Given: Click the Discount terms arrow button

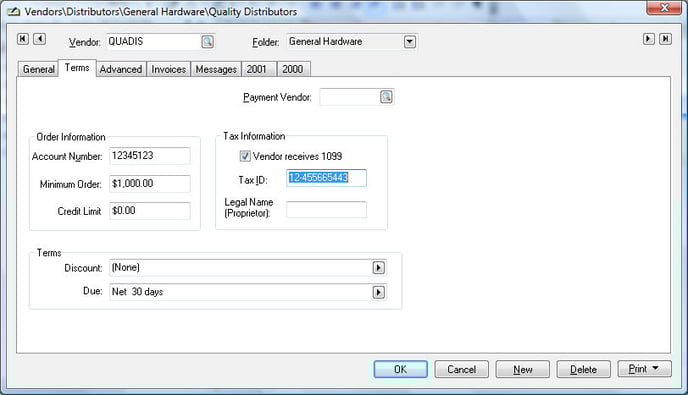Looking at the screenshot, I should [x=379, y=268].
